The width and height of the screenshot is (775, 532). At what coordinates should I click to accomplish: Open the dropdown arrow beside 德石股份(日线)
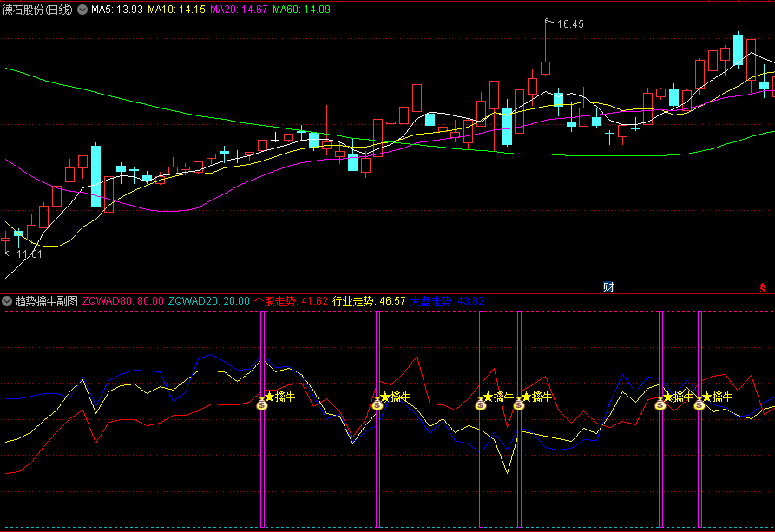pyautogui.click(x=82, y=10)
